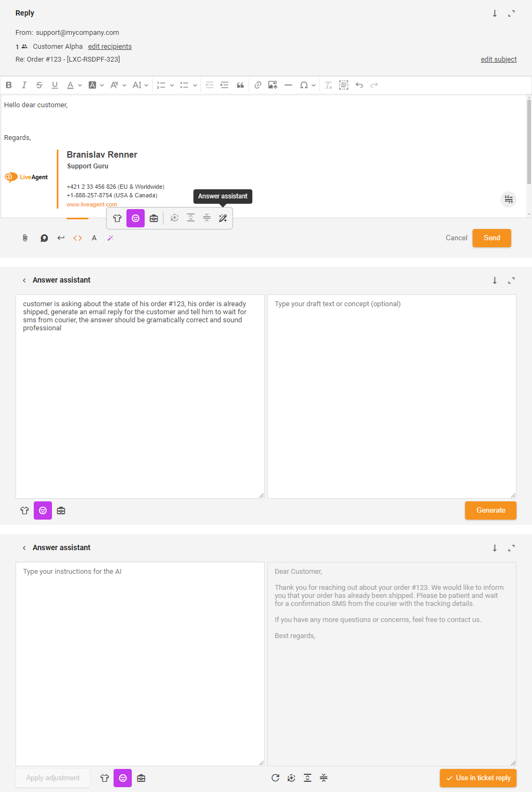Go back from the middle Answer assistant panel
The image size is (532, 792).
coord(24,280)
